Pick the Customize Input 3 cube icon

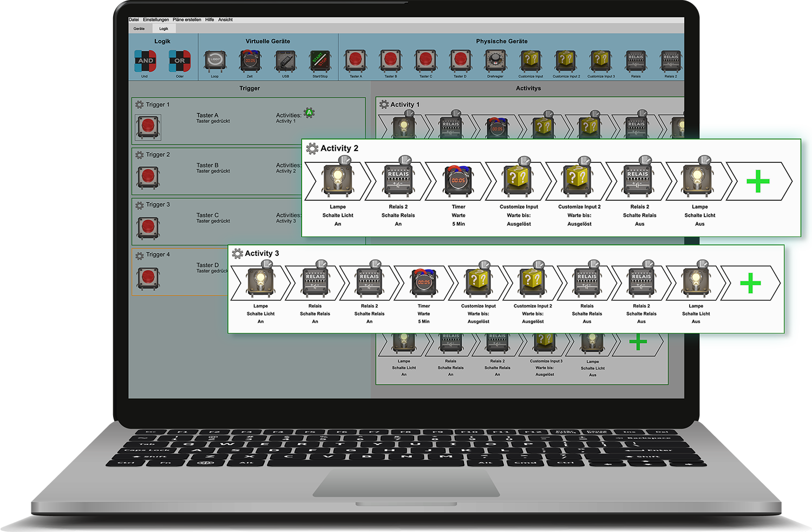coord(601,61)
